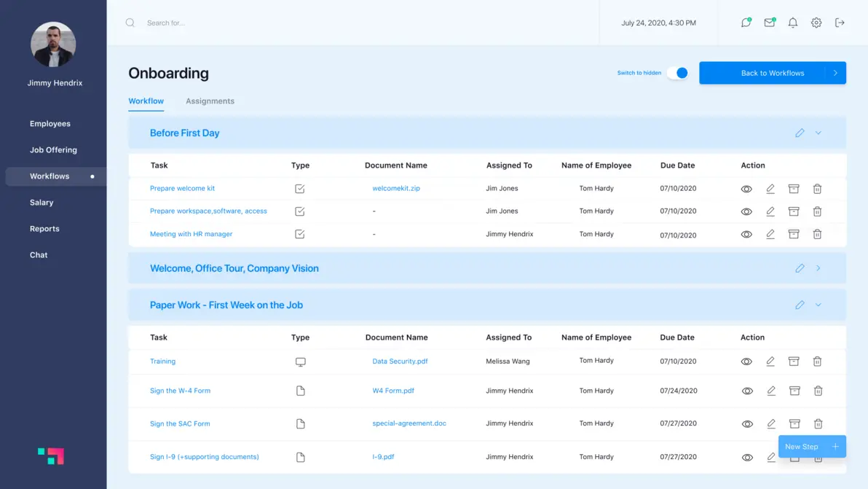868x489 pixels.
Task: Delete the Meeting with HR manager task
Action: (817, 234)
